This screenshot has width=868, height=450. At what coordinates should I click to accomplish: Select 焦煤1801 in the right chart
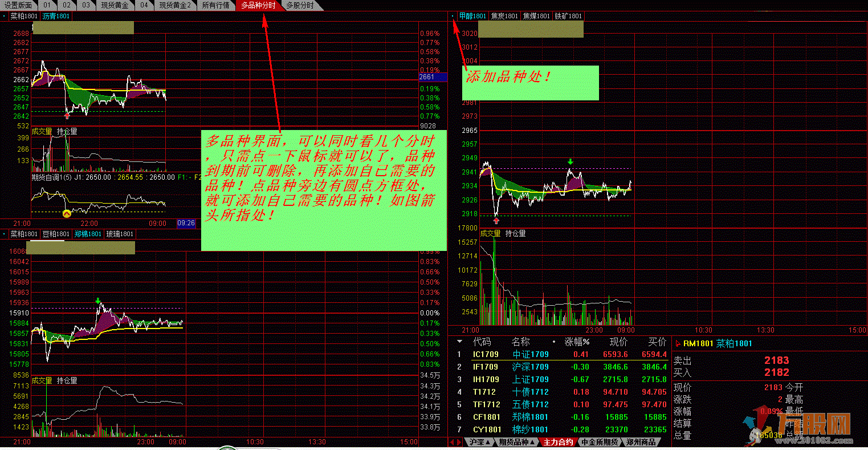click(x=536, y=17)
